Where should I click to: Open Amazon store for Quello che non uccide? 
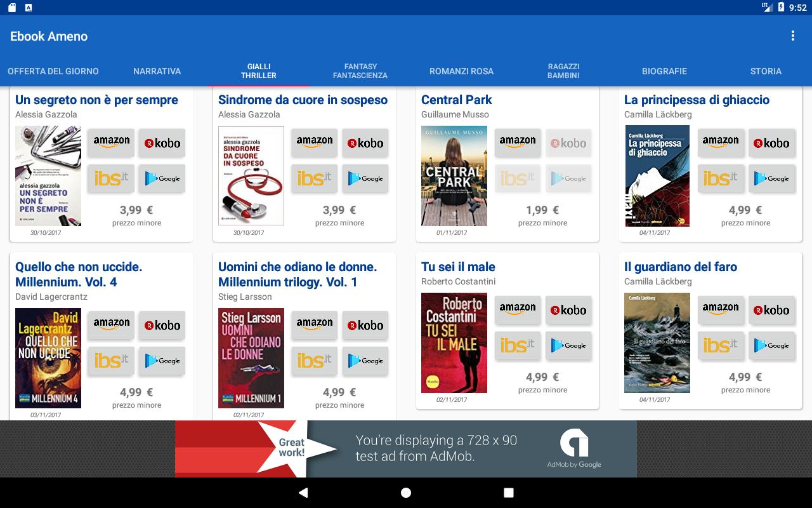click(x=112, y=325)
